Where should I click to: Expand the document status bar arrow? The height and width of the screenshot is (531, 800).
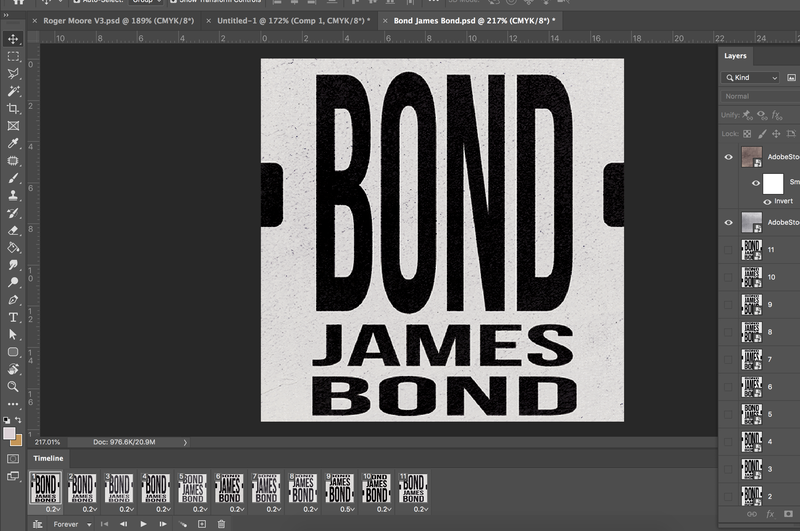point(185,442)
